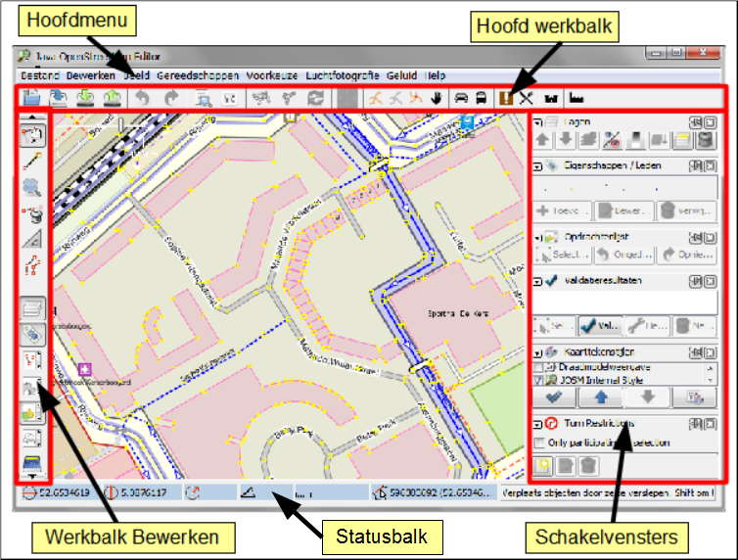
Task: Collapse the Eigenschappen / Leden panel
Action: [538, 166]
